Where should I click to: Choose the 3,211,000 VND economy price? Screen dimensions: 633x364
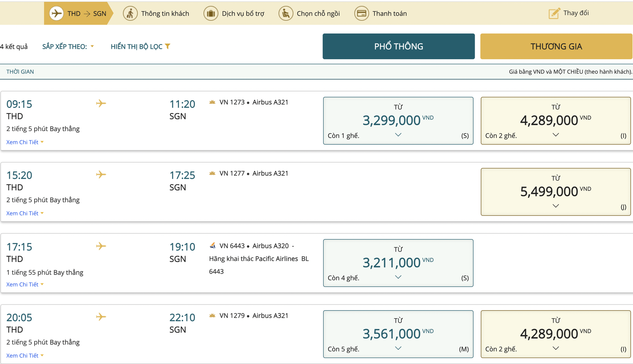point(398,263)
